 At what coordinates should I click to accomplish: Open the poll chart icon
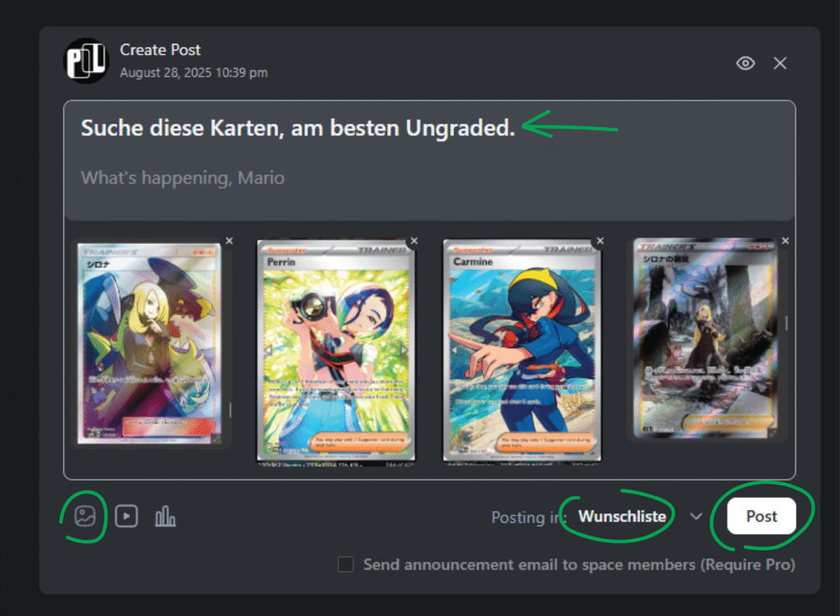tap(165, 517)
